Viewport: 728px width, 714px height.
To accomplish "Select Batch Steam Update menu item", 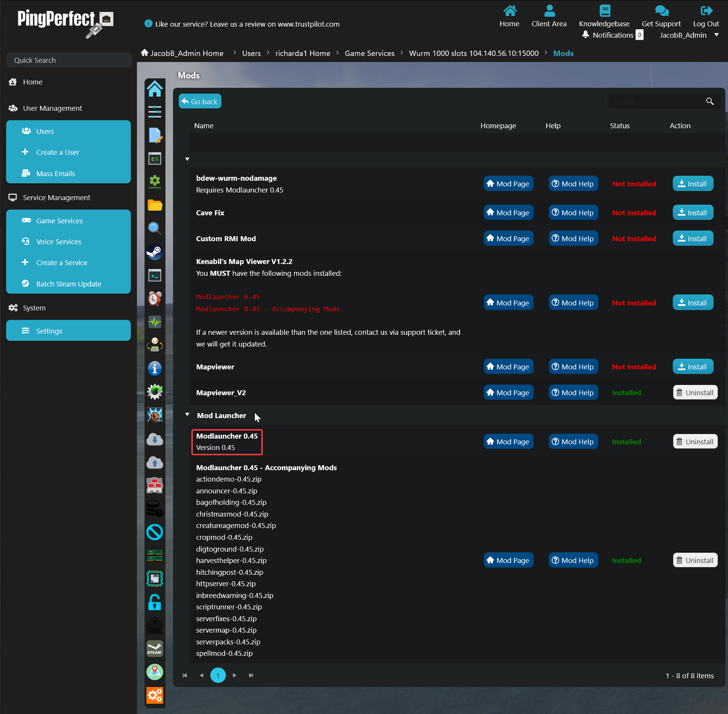I will point(68,284).
